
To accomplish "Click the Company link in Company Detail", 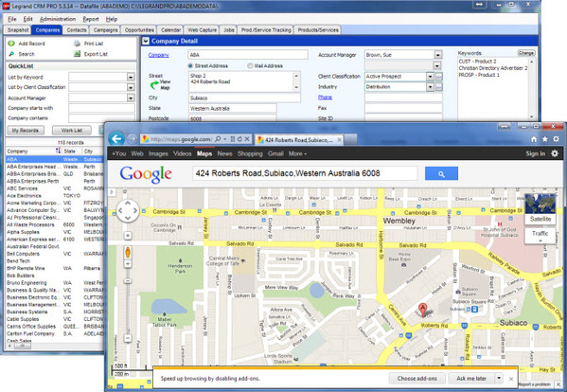I will (x=159, y=55).
